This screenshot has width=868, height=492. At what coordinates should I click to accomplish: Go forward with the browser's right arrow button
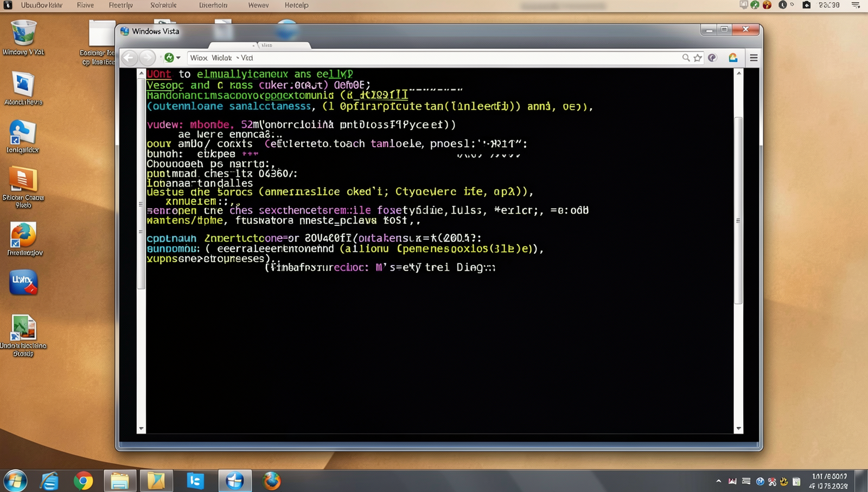(148, 58)
